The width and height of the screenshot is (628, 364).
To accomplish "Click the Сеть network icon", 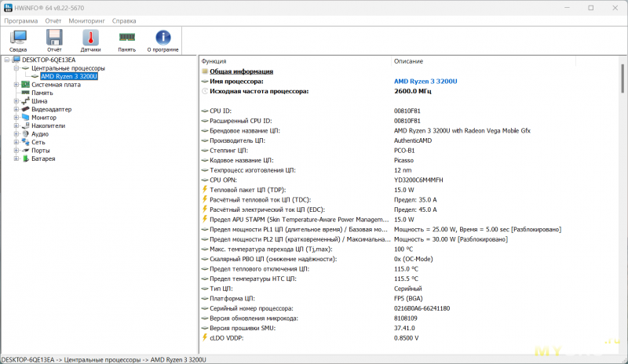I will (x=26, y=142).
